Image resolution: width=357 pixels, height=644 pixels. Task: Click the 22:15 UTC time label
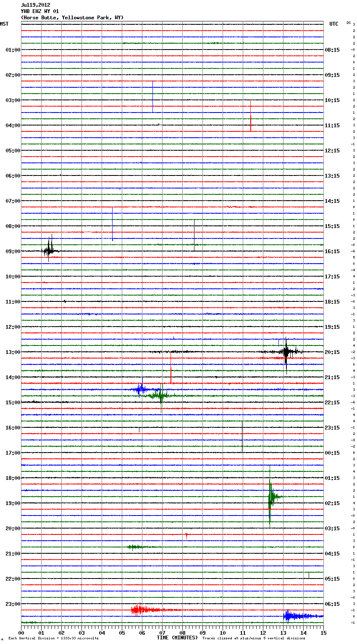[332, 403]
